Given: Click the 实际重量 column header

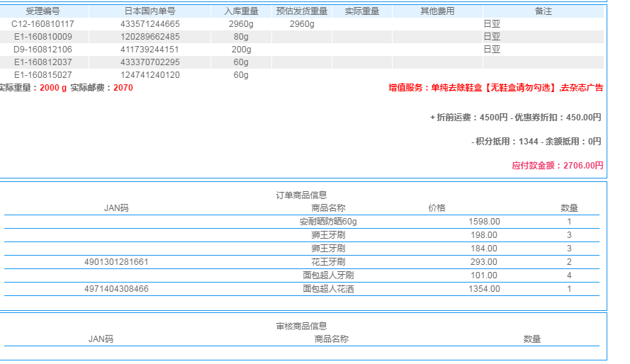Looking at the screenshot, I should 362,11.
